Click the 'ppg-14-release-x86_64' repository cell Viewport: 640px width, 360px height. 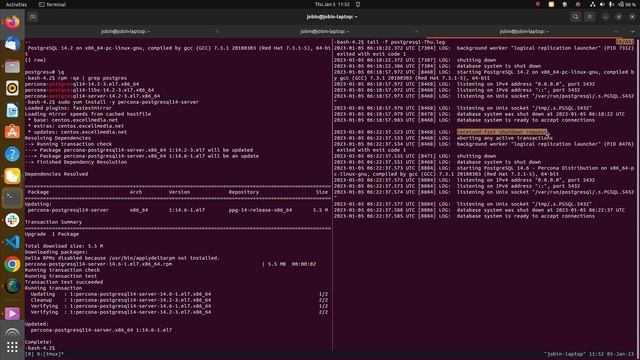click(x=260, y=210)
